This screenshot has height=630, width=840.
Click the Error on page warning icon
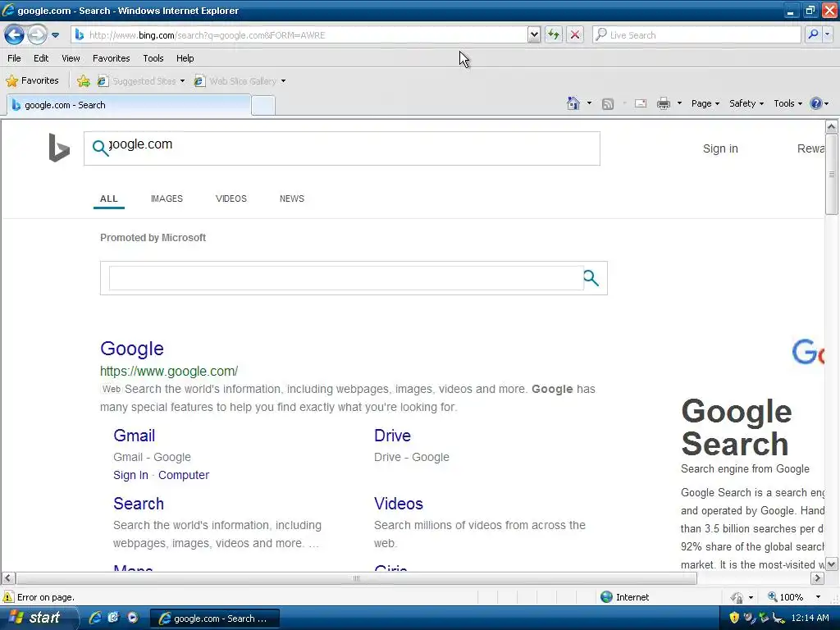8,597
